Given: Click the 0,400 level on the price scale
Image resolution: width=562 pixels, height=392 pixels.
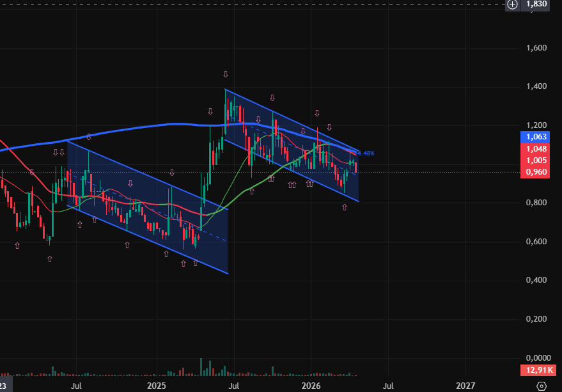Looking at the screenshot, I should pos(536,280).
